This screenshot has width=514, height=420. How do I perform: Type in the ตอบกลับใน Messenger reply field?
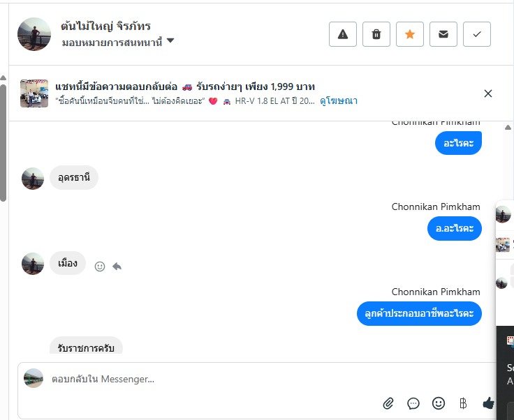click(210, 379)
